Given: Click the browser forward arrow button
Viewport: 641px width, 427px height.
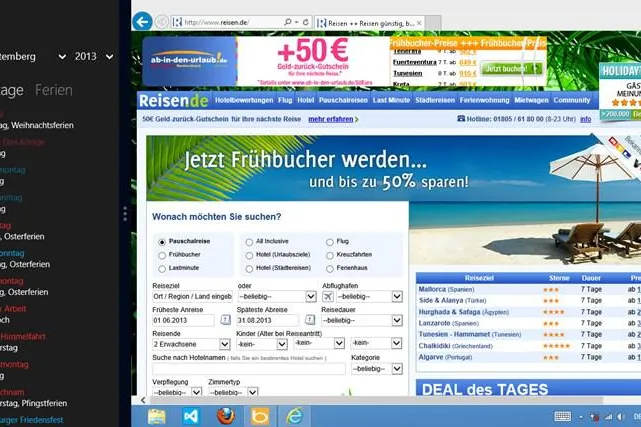Looking at the screenshot, I should [x=161, y=22].
